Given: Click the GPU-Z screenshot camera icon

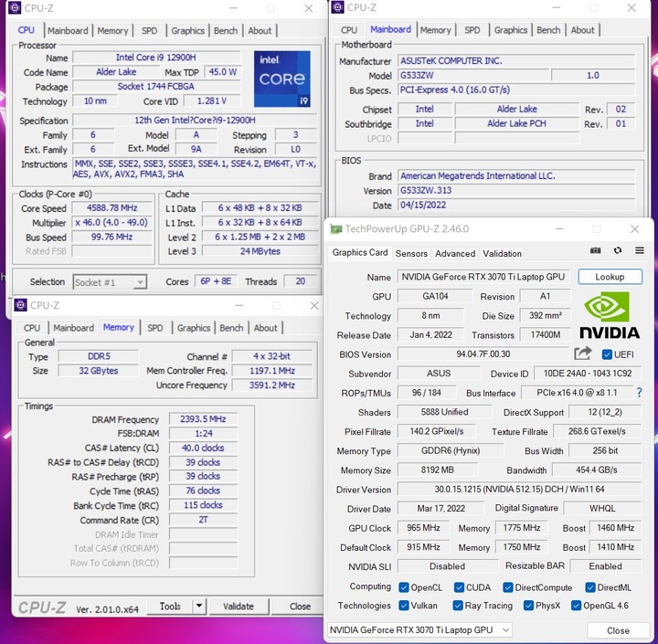Looking at the screenshot, I should [595, 250].
